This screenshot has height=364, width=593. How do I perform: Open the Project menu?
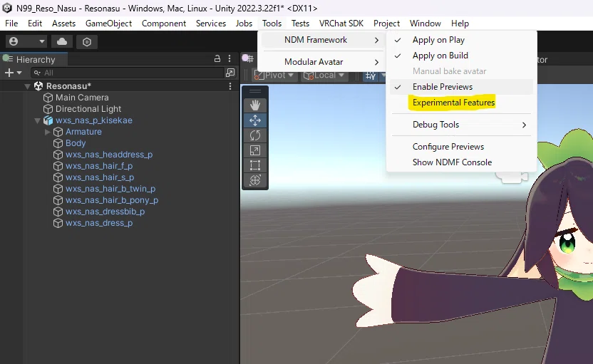(386, 24)
